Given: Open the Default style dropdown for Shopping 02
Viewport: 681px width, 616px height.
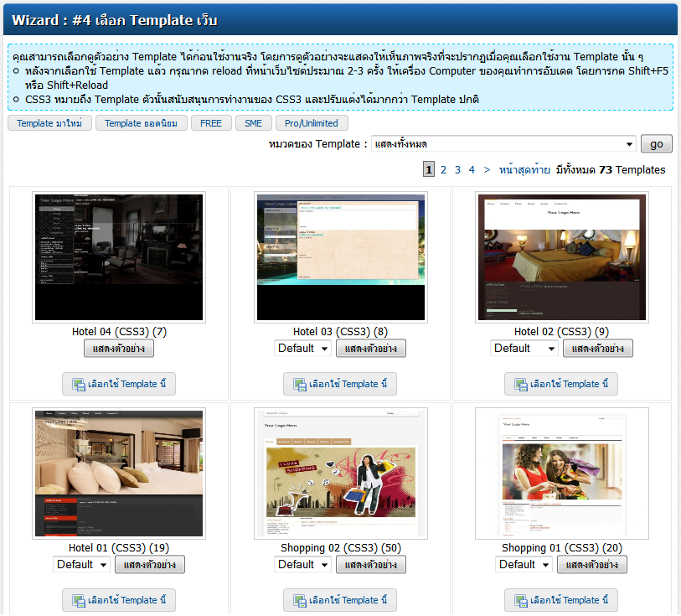Looking at the screenshot, I should 303,565.
